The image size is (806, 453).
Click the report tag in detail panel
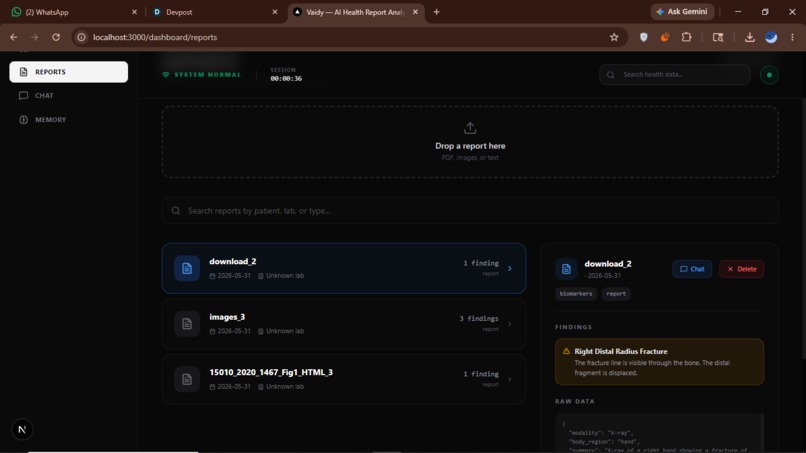click(x=616, y=294)
